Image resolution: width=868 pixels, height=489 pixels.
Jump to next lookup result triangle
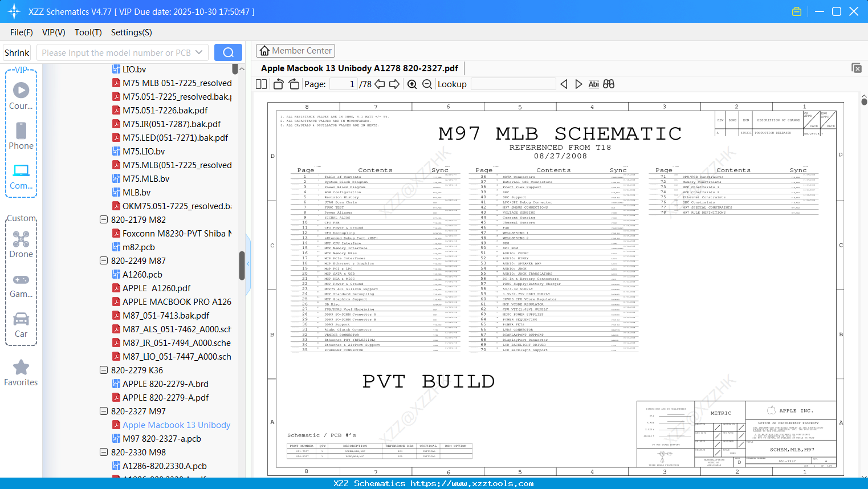(x=578, y=84)
